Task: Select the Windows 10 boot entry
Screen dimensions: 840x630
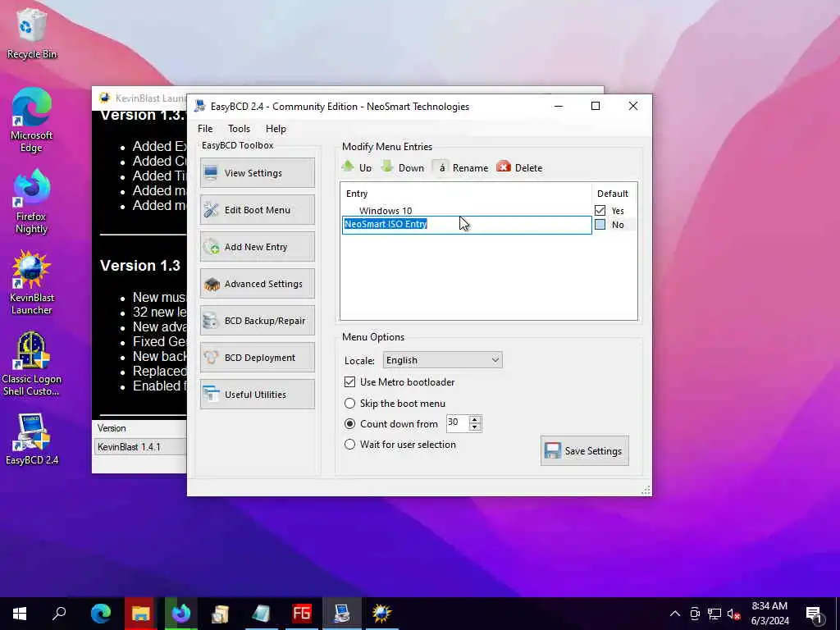Action: tap(386, 211)
